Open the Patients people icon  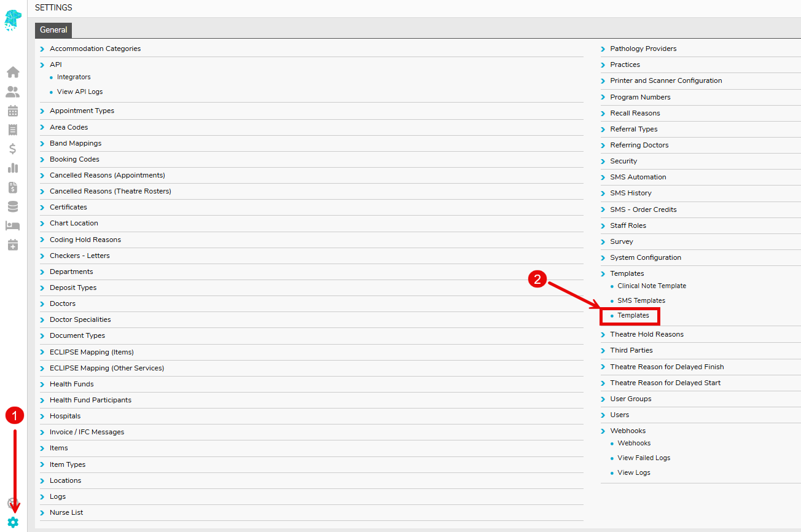tap(13, 92)
